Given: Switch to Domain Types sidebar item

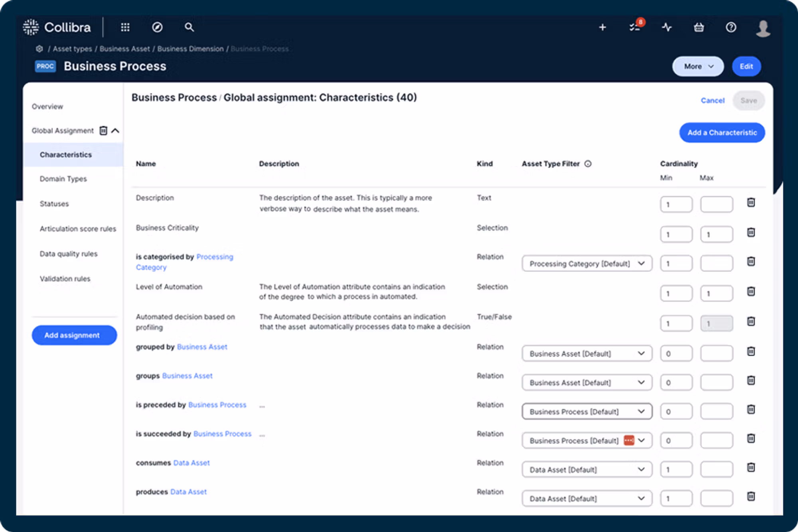Looking at the screenshot, I should tap(63, 179).
